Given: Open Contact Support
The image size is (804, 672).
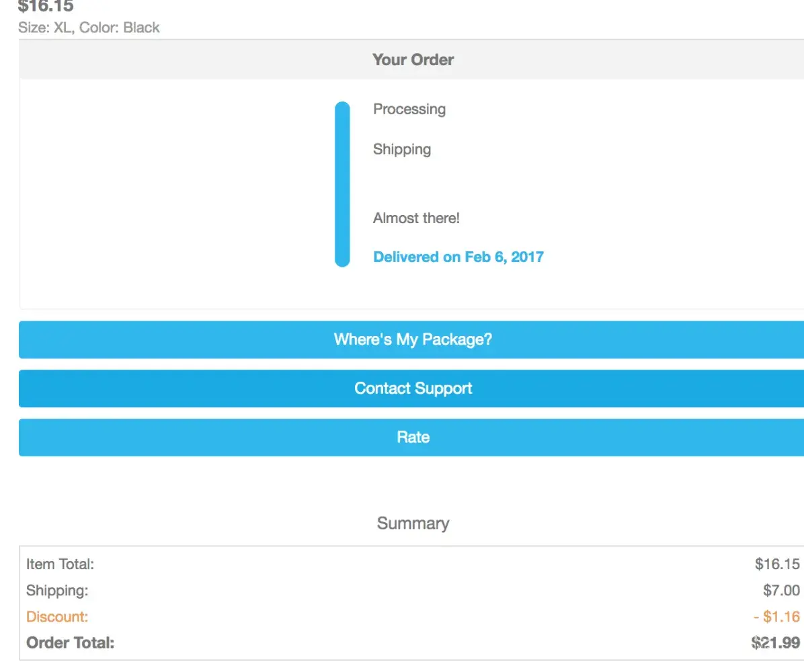Looking at the screenshot, I should coord(413,388).
